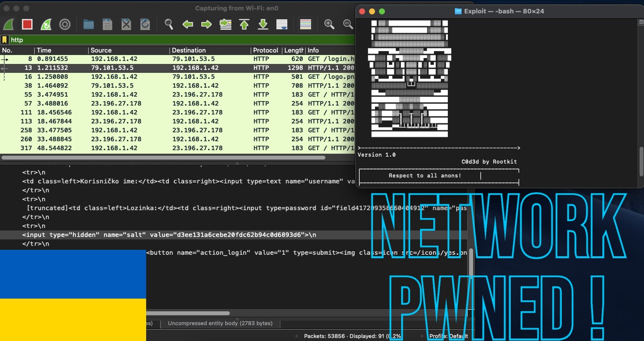Select packet 13 at time 1.211532
644x341 pixels.
(x=177, y=68)
